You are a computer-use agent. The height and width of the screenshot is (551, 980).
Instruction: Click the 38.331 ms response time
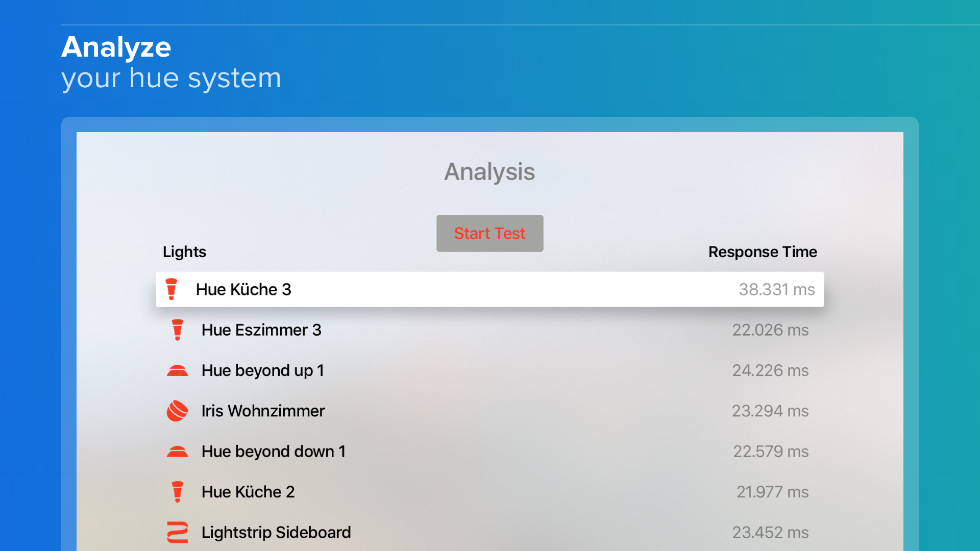click(777, 289)
